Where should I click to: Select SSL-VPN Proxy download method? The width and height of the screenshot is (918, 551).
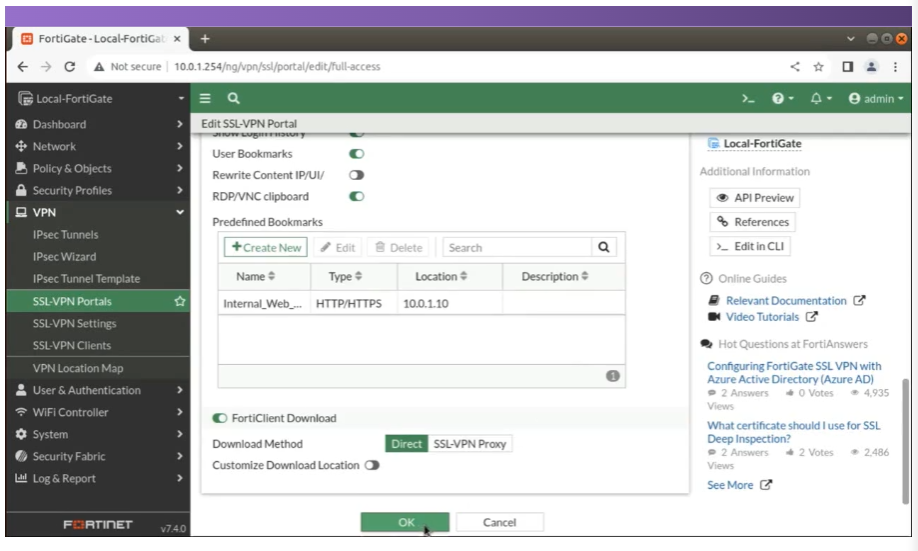(470, 444)
